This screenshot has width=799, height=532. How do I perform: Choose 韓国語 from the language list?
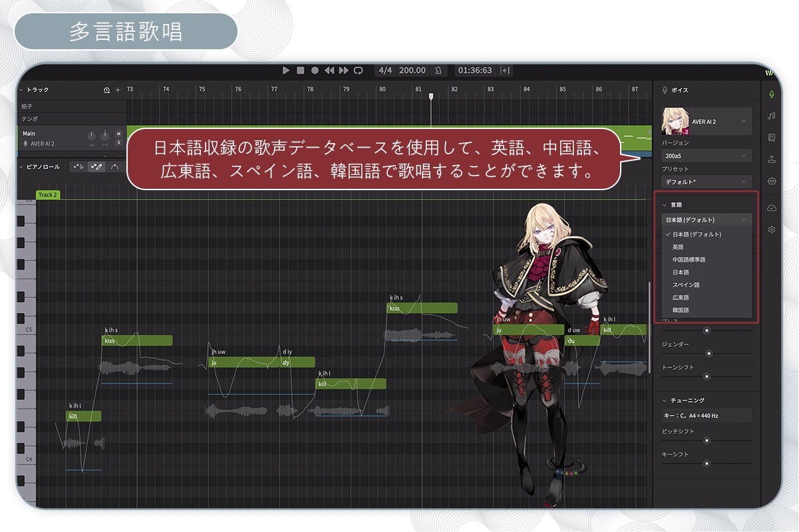[x=681, y=310]
